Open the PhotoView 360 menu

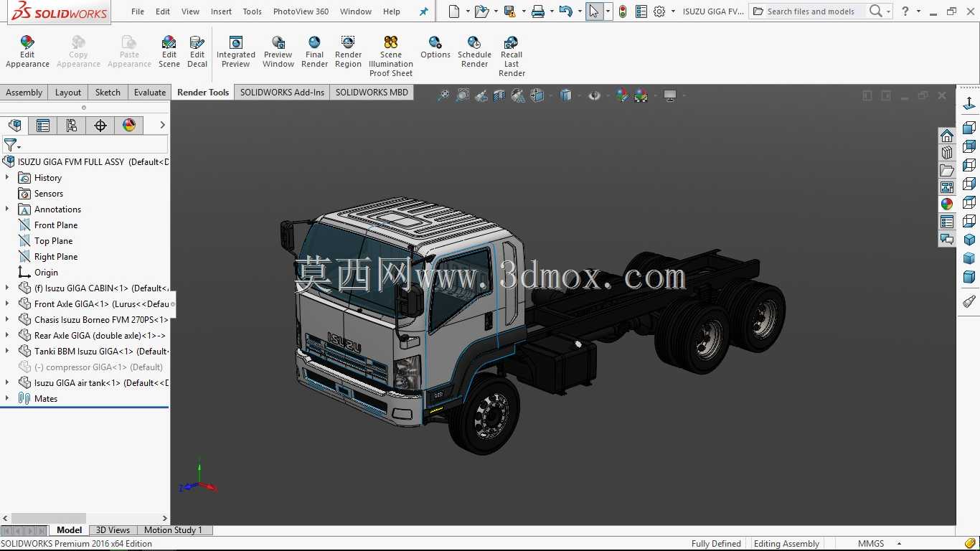pyautogui.click(x=301, y=11)
